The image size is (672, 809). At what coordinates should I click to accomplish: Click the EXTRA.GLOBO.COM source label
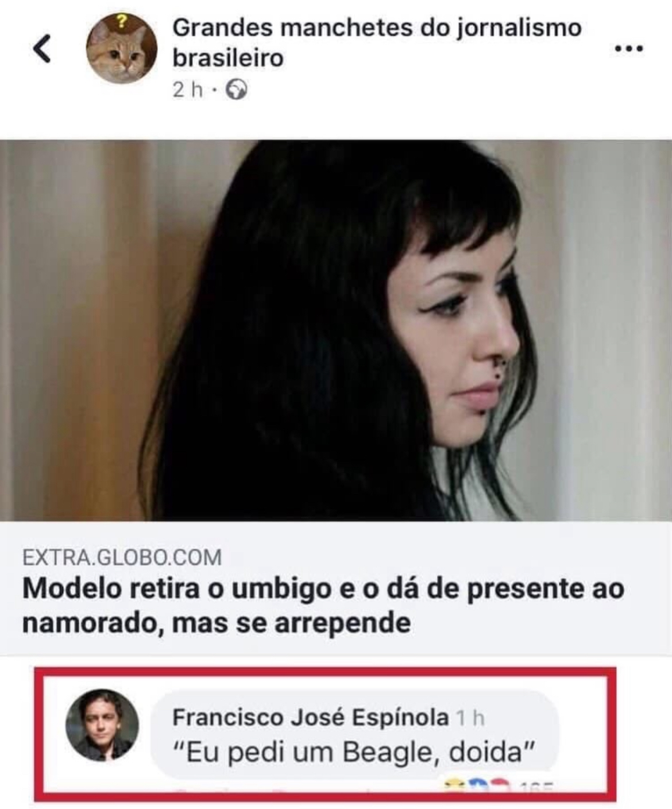click(x=122, y=557)
